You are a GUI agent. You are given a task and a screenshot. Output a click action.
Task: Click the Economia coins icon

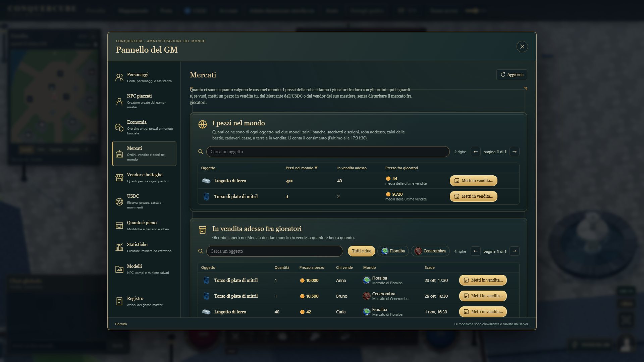point(119,127)
